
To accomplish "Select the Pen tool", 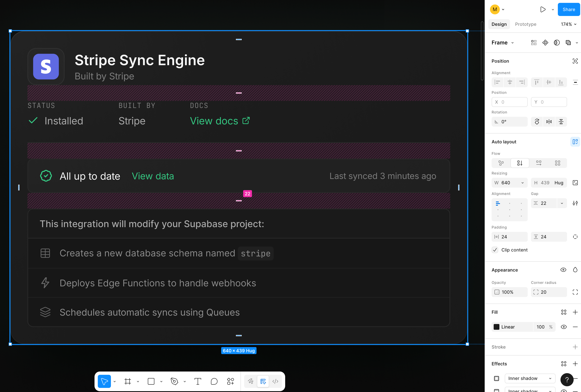I will tap(174, 381).
